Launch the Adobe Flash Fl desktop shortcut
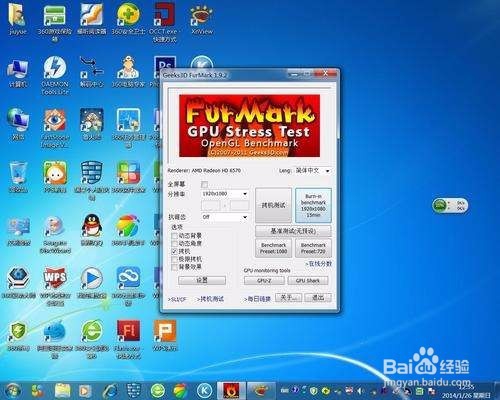500x400 pixels. [128, 338]
